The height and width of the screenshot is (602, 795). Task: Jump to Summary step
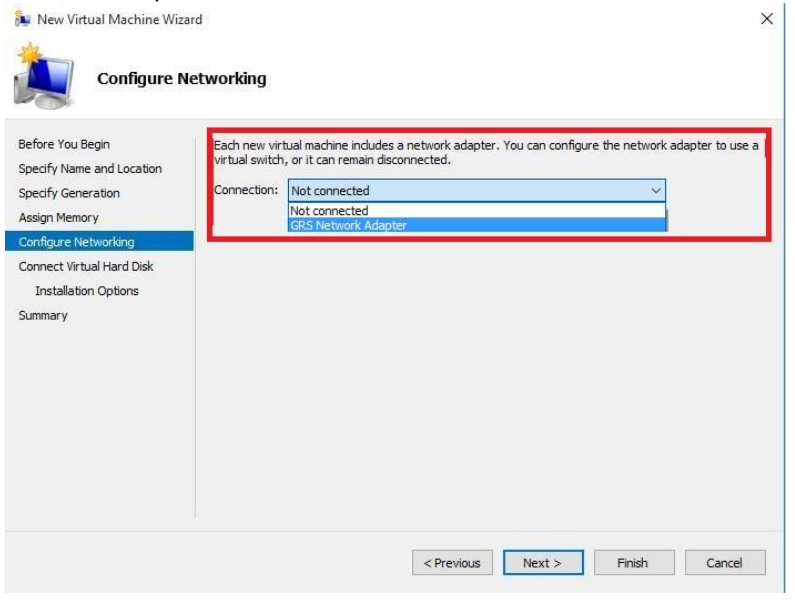[43, 315]
